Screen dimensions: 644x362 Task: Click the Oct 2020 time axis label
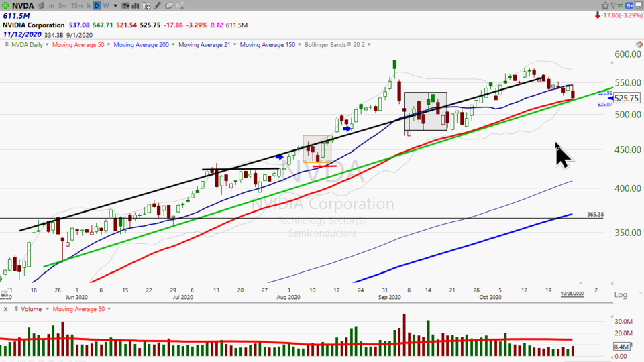(490, 297)
